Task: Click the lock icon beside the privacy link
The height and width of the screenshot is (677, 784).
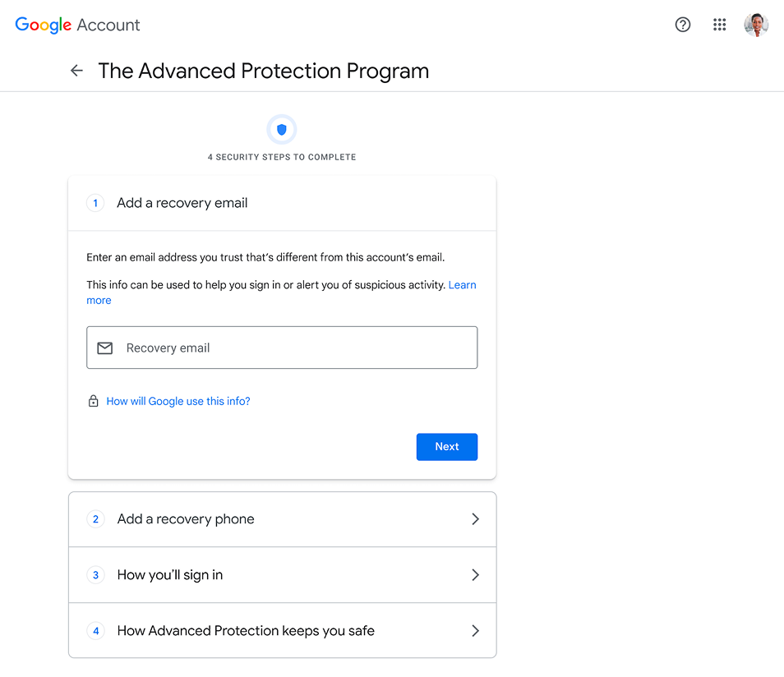Action: click(93, 401)
